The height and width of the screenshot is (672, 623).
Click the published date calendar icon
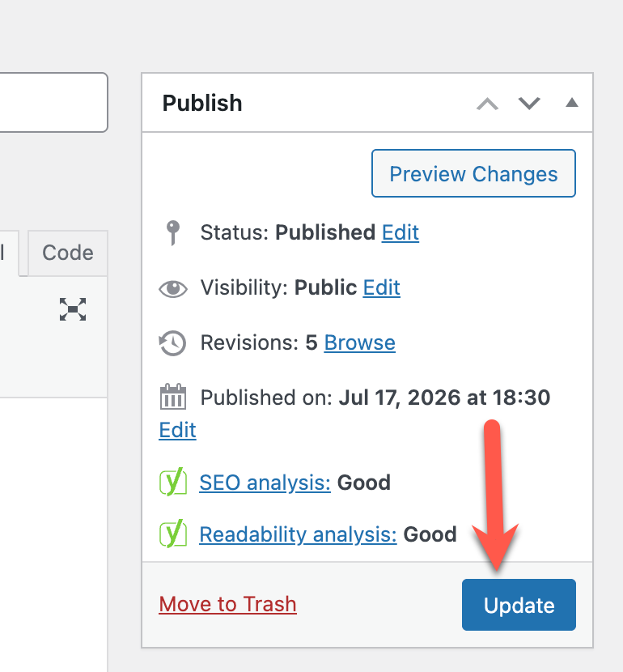click(x=173, y=397)
